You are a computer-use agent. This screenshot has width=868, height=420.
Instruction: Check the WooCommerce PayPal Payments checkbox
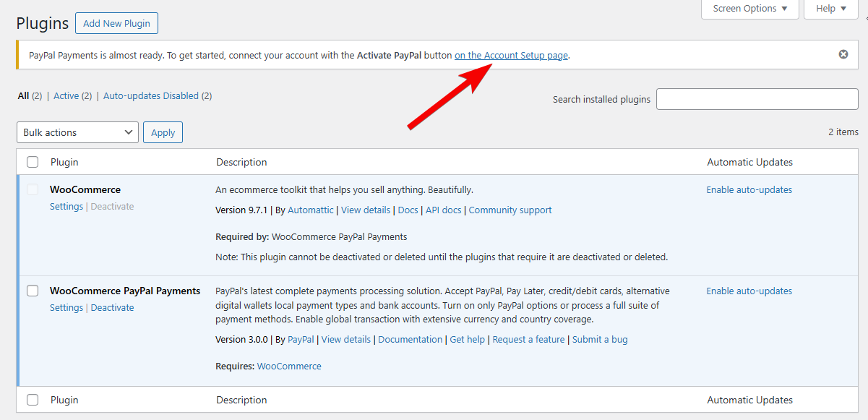pyautogui.click(x=33, y=291)
